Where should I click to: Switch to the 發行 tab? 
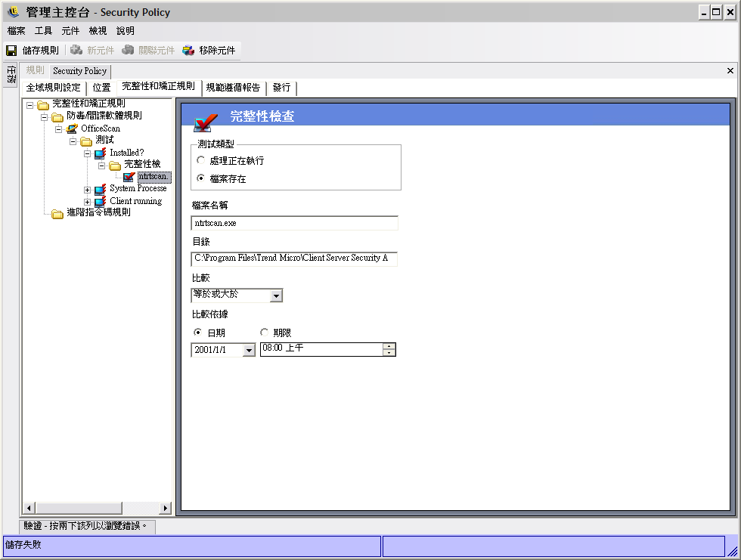click(281, 88)
